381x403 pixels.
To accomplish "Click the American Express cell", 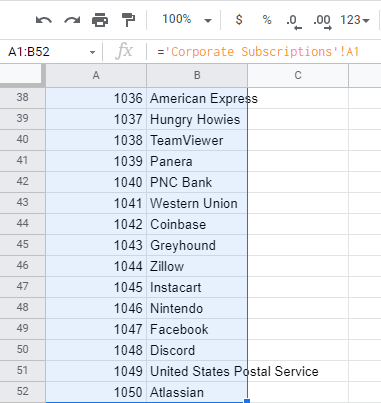I will (197, 98).
